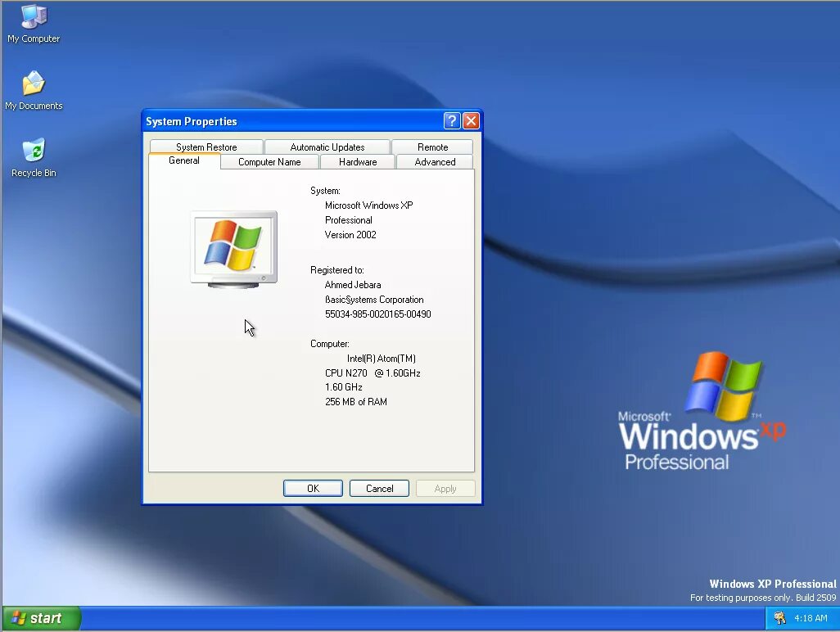This screenshot has height=632, width=840.
Task: Click the '256 MB of RAM' text
Action: (x=355, y=402)
